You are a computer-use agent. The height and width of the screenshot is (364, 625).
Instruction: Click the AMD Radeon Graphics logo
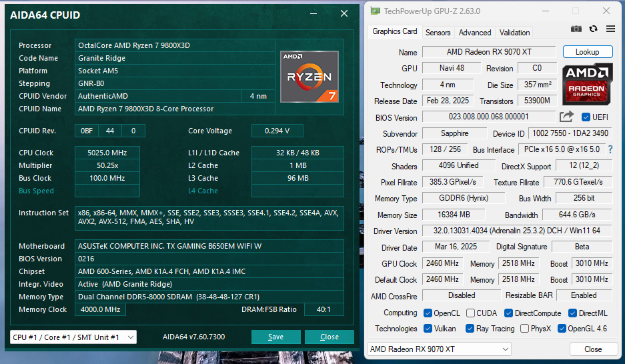tap(587, 85)
